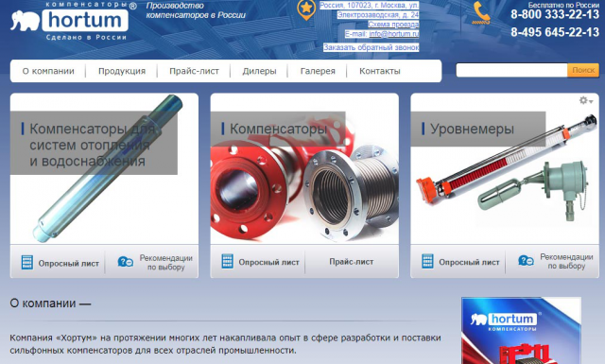This screenshot has height=364, width=605.
Task: Click the О компании — section heading
Action: [50, 303]
